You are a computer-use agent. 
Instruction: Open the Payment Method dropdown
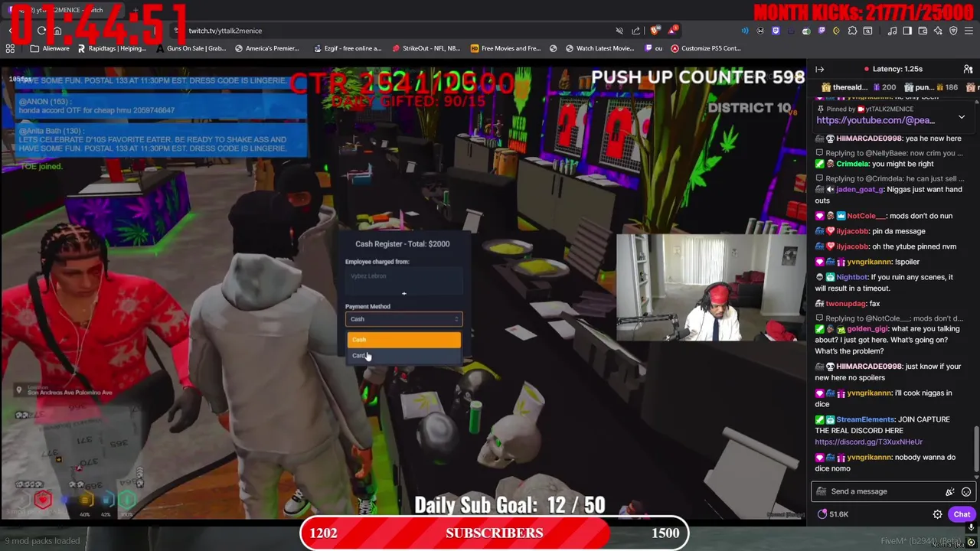pyautogui.click(x=404, y=319)
